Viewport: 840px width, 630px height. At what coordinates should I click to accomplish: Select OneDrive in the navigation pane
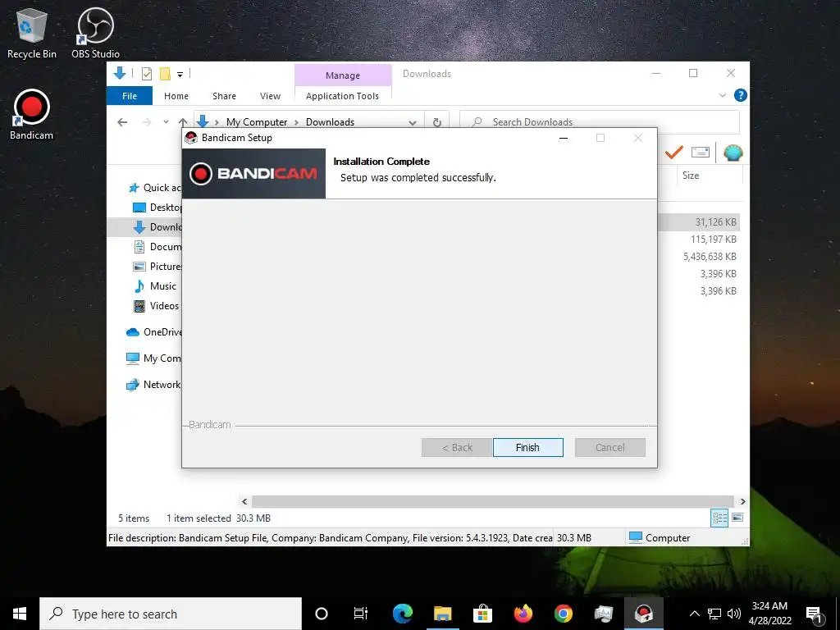click(x=154, y=332)
